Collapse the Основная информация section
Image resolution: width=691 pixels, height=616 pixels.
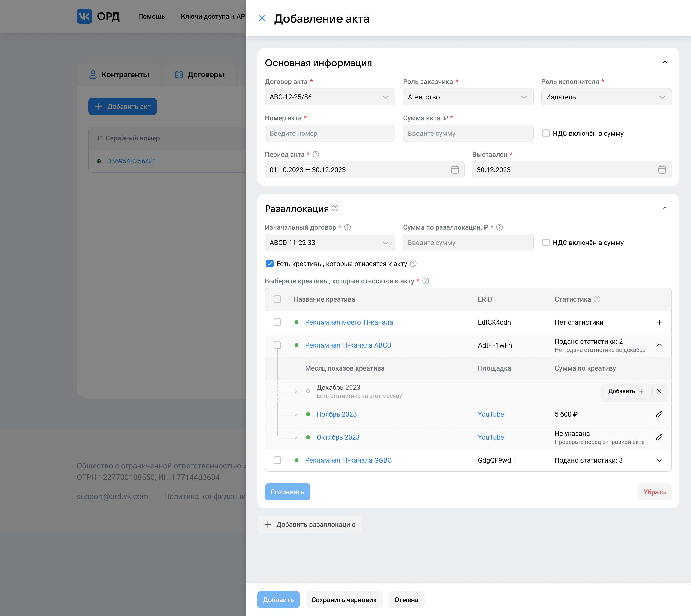point(665,63)
